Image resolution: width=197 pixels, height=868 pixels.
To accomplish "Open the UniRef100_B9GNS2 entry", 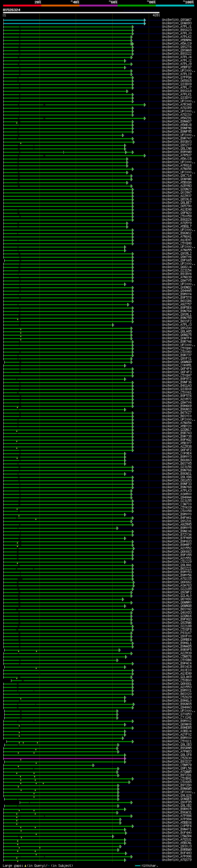I will click(177, 233).
